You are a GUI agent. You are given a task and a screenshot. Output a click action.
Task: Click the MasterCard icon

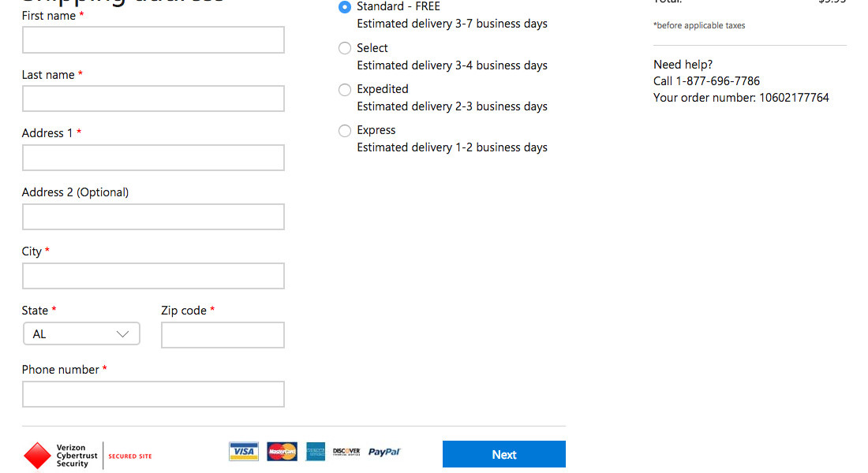click(x=282, y=452)
